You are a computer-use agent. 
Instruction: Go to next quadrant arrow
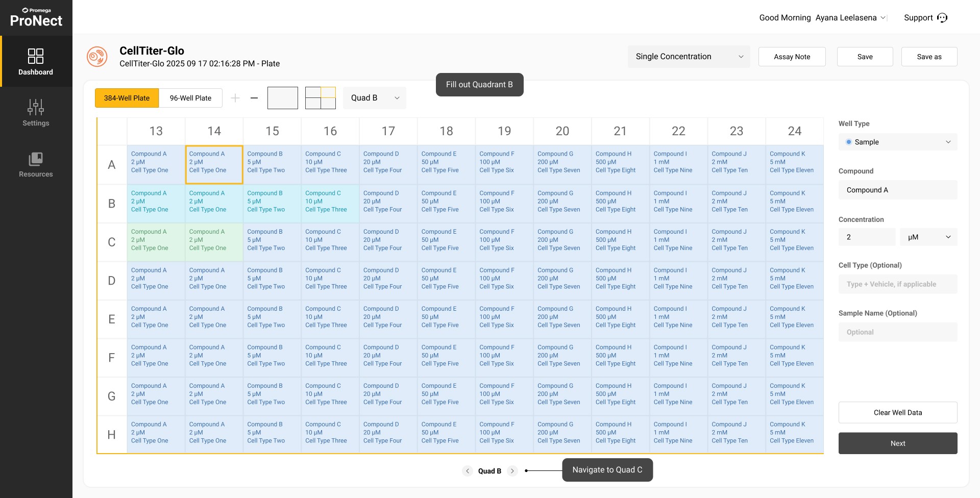coord(512,471)
